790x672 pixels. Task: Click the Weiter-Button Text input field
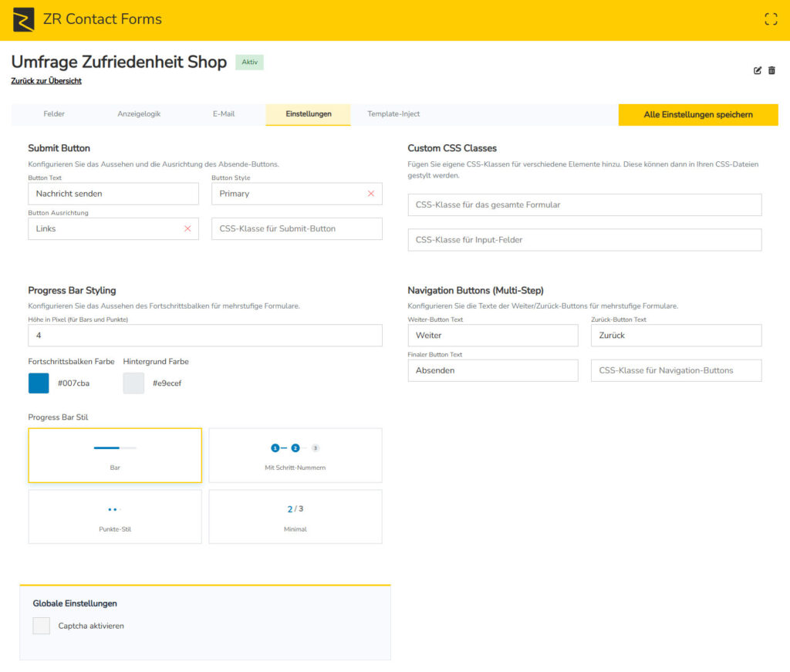[492, 335]
